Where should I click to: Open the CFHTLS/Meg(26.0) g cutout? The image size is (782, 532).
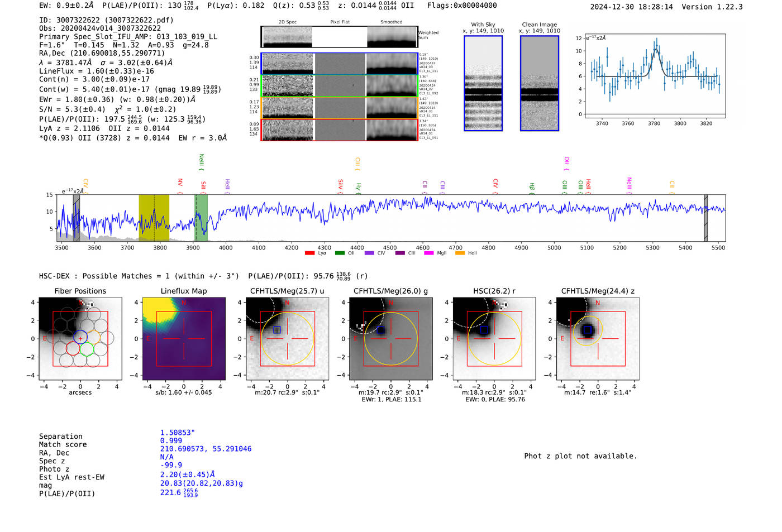click(x=390, y=339)
